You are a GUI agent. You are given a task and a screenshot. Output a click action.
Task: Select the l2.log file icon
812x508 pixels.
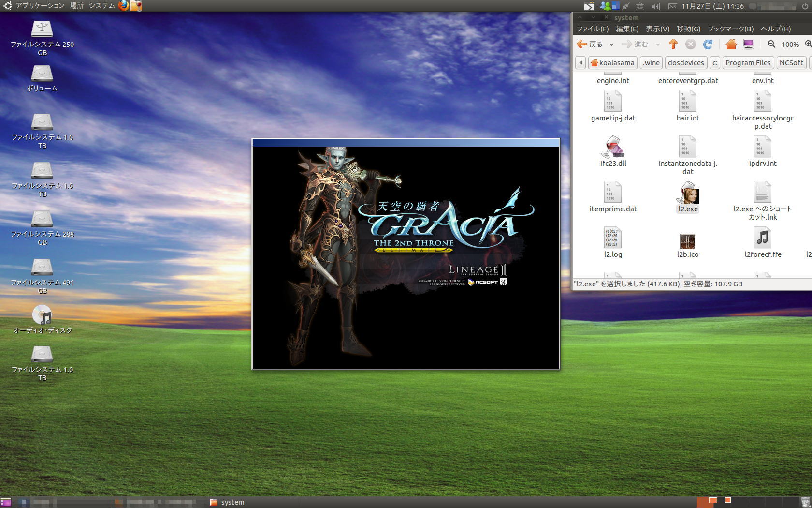(x=613, y=238)
